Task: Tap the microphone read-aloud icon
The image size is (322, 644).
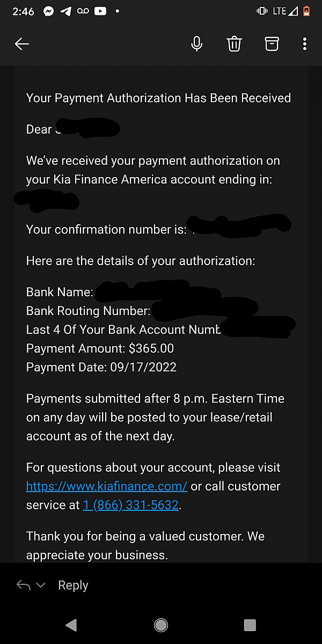Action: pyautogui.click(x=197, y=44)
